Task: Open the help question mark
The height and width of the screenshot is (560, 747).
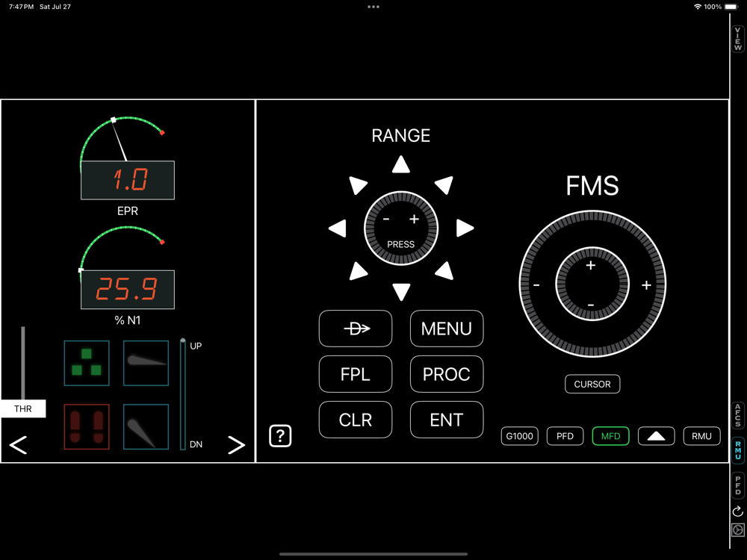Action: [x=280, y=436]
